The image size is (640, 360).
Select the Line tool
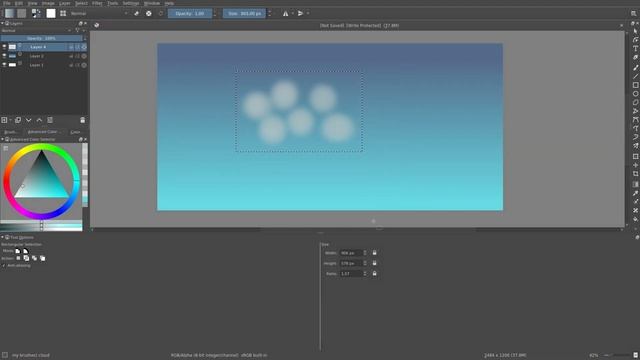(636, 76)
